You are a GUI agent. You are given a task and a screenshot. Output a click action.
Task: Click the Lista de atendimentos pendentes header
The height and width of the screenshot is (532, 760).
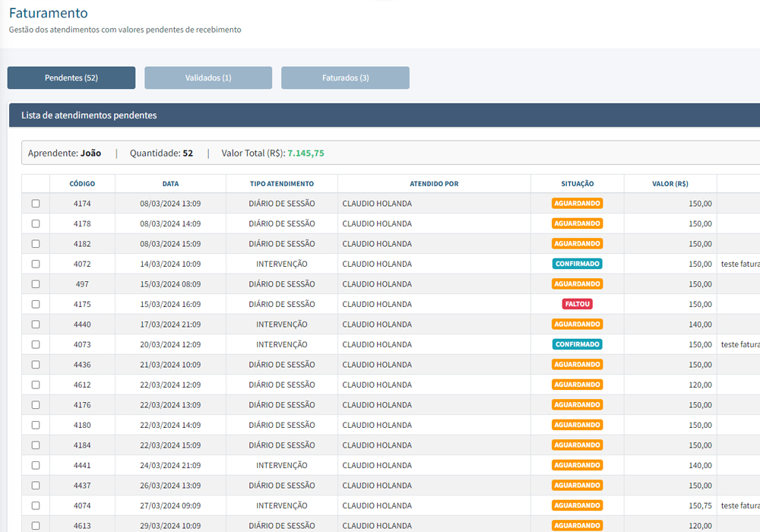pos(89,116)
